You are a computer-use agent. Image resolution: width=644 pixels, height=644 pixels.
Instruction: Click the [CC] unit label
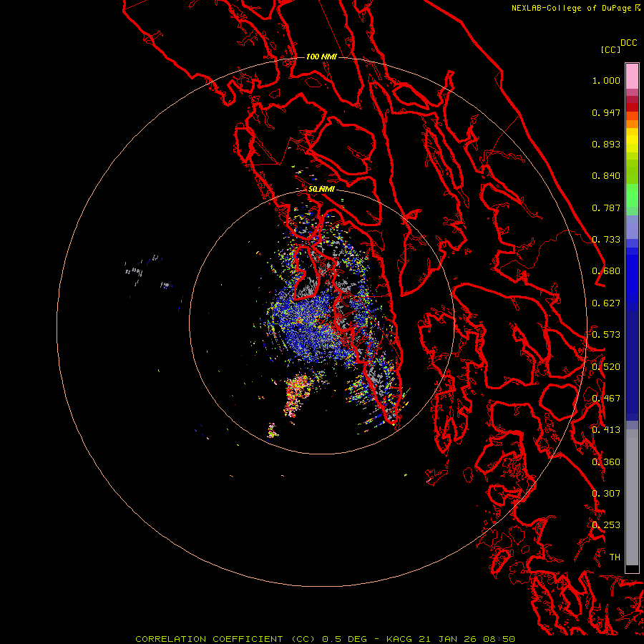pos(610,49)
